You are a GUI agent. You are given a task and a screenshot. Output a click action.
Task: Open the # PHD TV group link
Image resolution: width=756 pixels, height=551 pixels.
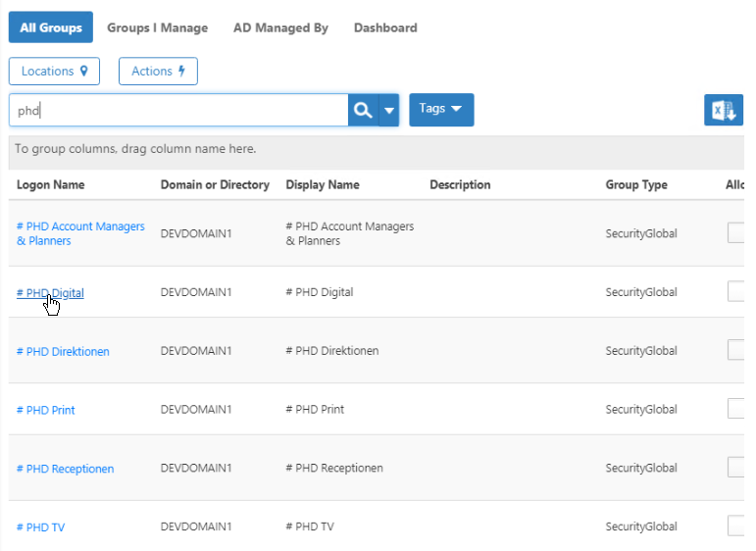click(x=40, y=527)
